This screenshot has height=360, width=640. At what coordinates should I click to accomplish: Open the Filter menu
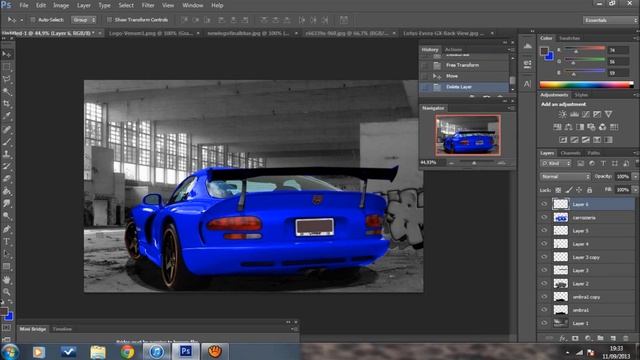click(x=148, y=5)
